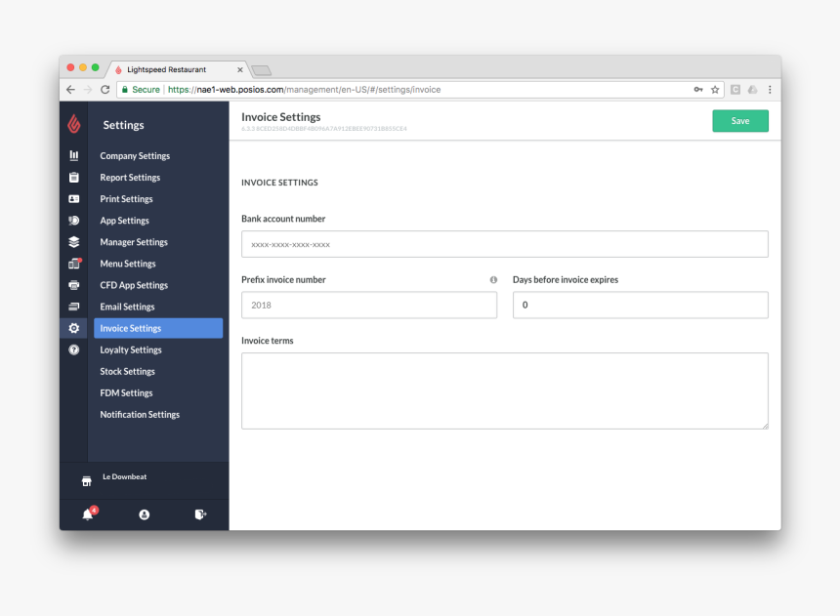The height and width of the screenshot is (616, 840).
Task: Bookmark page with the star icon
Action: tap(715, 90)
